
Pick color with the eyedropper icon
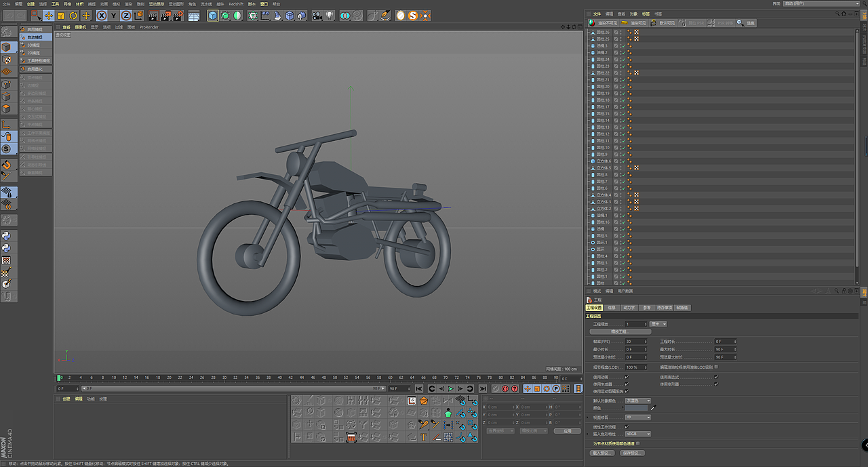click(654, 409)
